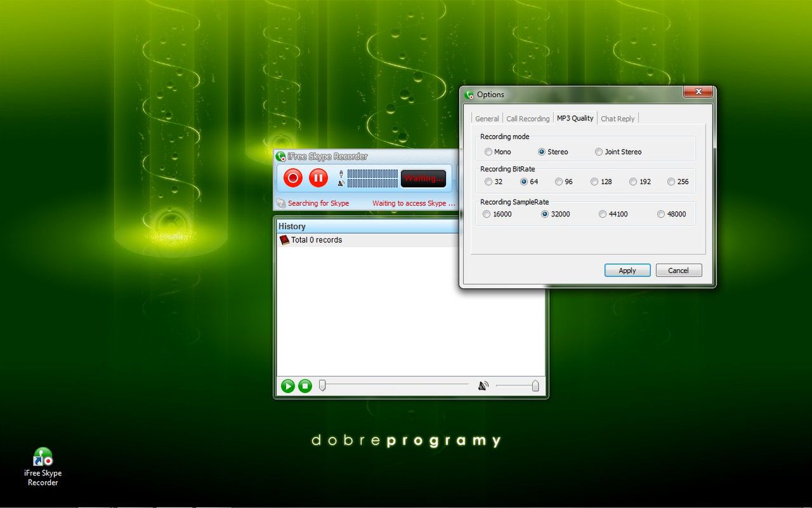Screen dimensions: 812x508
Task: Click the speaker volume icon
Action: click(483, 385)
